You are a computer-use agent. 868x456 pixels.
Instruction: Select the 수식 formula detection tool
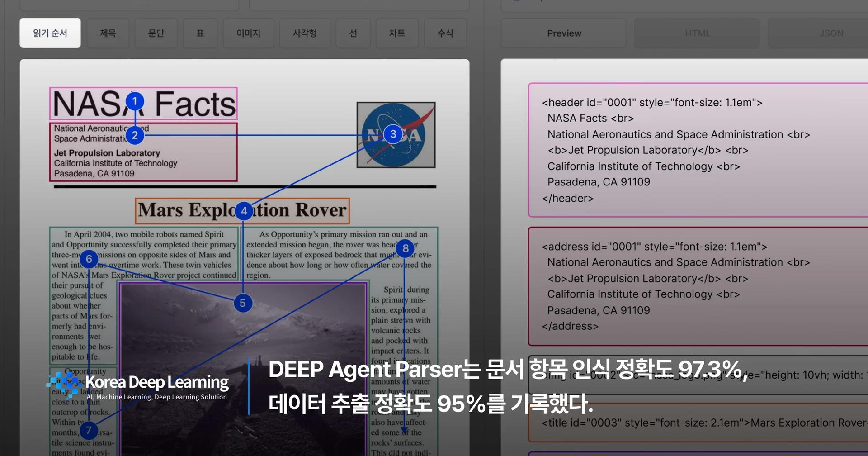click(x=445, y=33)
